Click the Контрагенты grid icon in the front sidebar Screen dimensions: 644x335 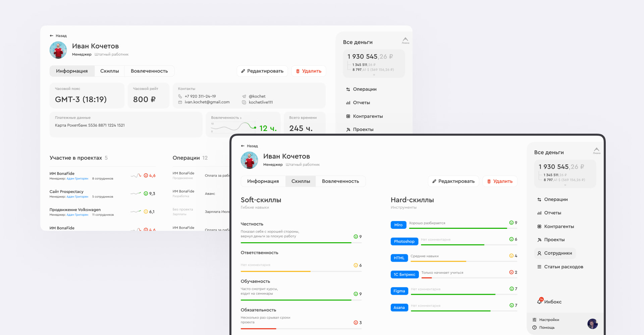[539, 226]
